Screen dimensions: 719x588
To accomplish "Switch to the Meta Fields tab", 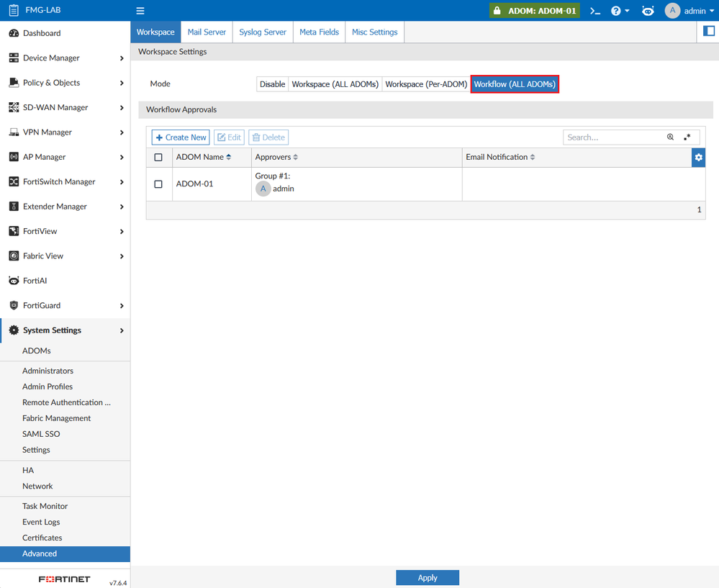I will pos(319,32).
